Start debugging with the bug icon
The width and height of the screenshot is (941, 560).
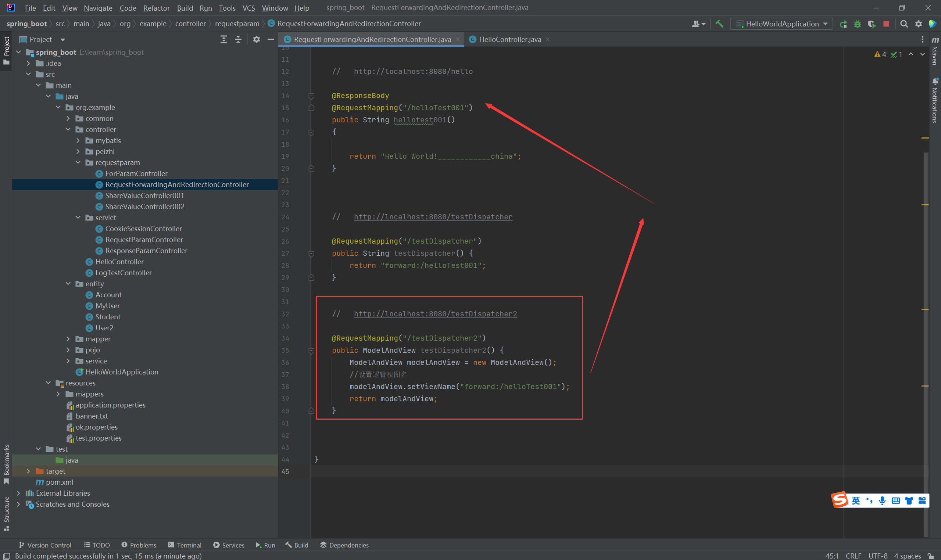pos(858,24)
